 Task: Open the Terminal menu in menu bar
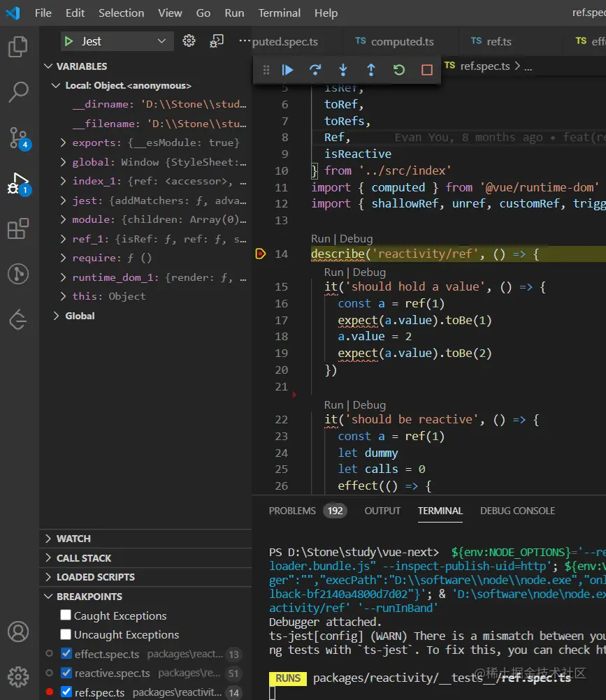coord(279,13)
